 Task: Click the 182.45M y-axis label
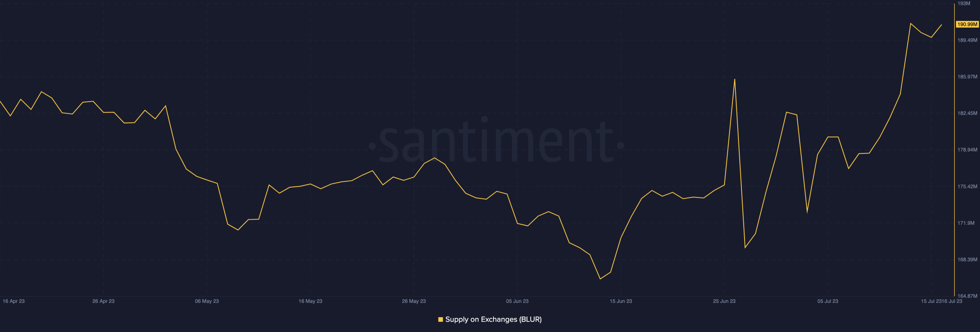coord(967,113)
